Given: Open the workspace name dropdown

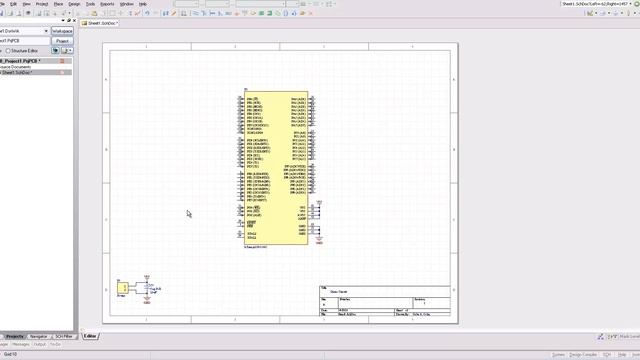Looking at the screenshot, I should pyautogui.click(x=46, y=31).
